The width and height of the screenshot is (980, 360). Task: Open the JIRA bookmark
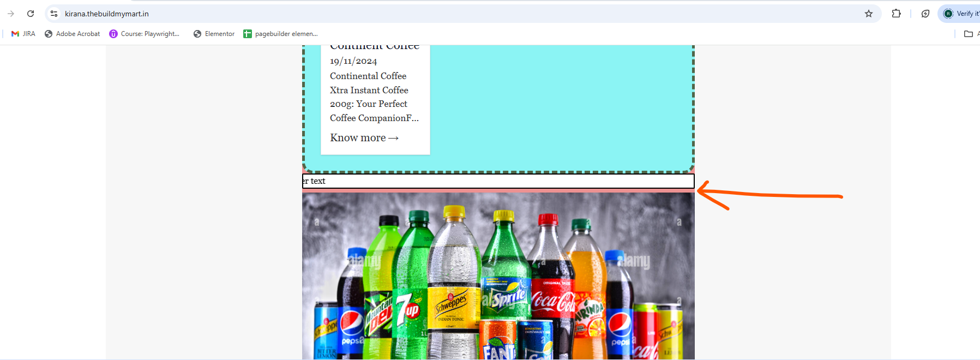tap(23, 34)
